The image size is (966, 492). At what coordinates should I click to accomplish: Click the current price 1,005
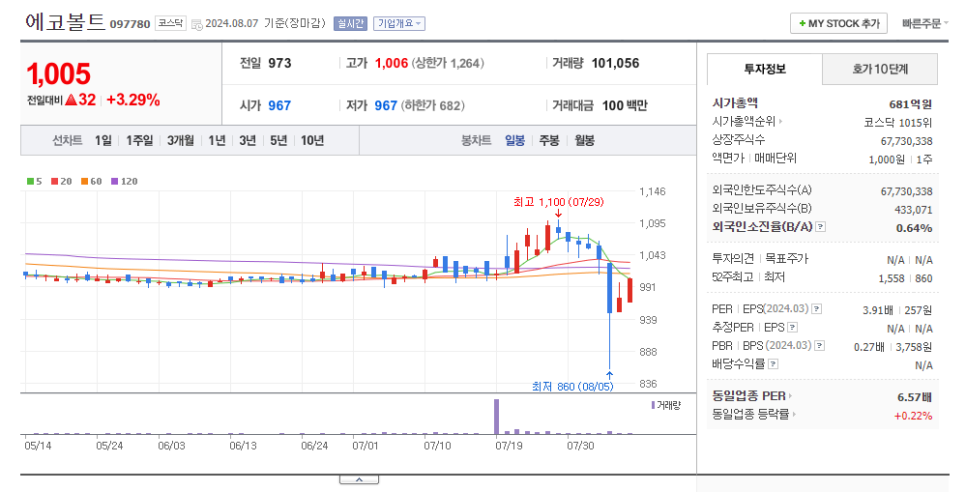point(59,75)
